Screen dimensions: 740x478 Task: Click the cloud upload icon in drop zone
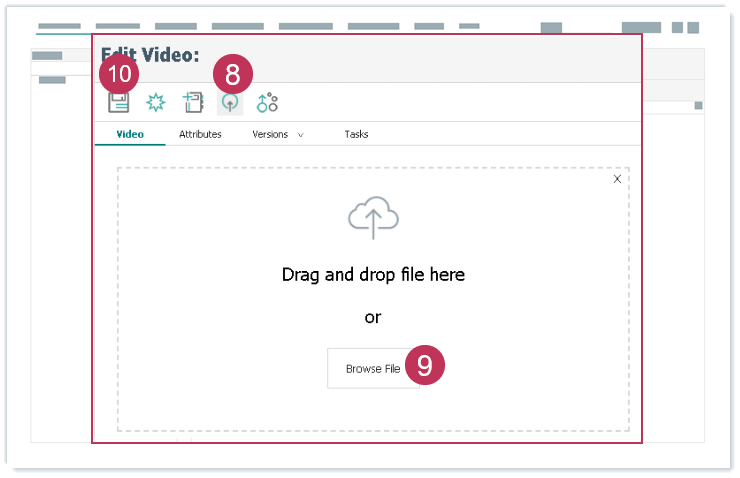(x=373, y=217)
